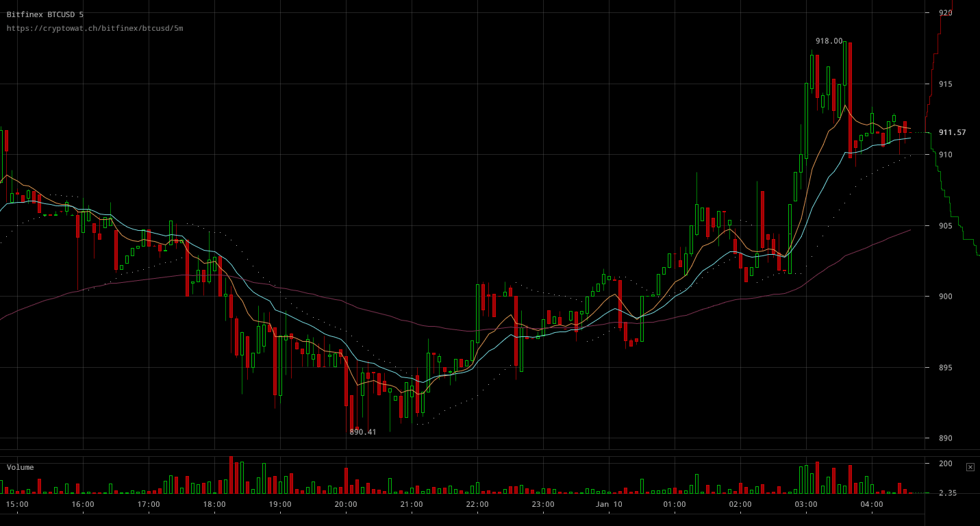Click the 01:00 time axis label
This screenshot has width=980, height=526.
tap(675, 505)
